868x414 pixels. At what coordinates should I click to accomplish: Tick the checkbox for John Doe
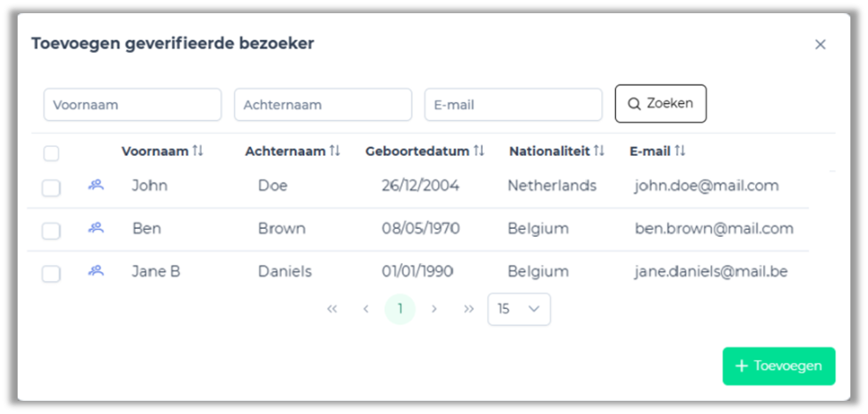click(x=51, y=188)
